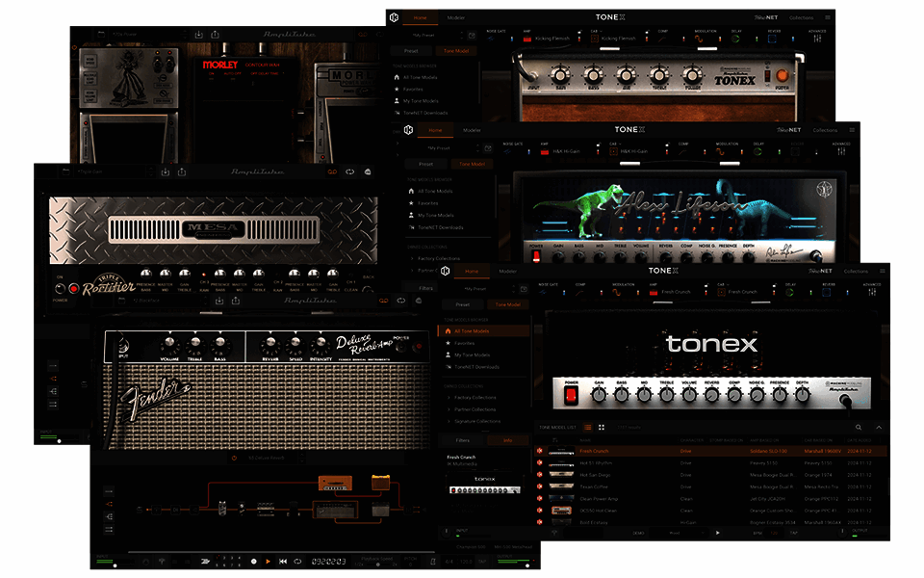The width and height of the screenshot is (924, 578).
Task: Switch to the Preset tab
Action: click(463, 304)
